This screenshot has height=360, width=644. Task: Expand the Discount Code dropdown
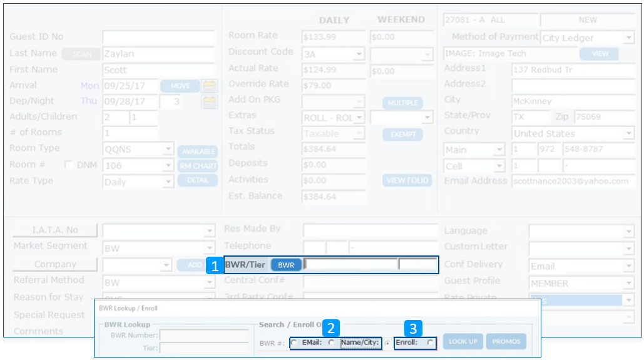(x=359, y=55)
